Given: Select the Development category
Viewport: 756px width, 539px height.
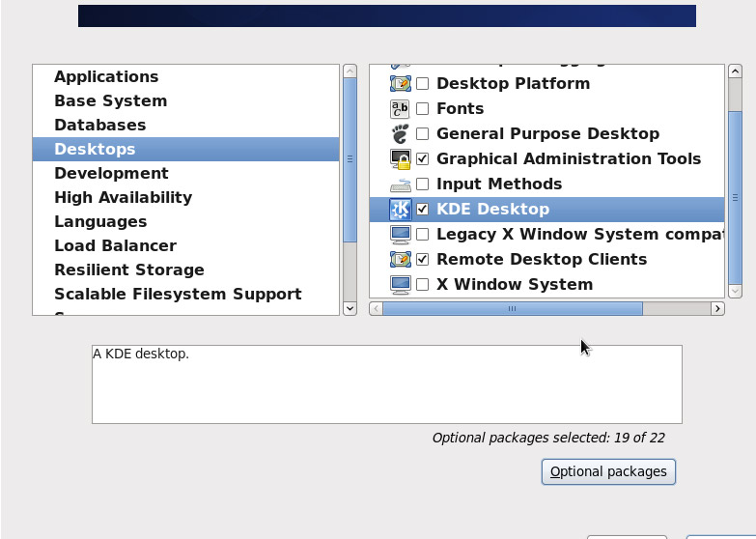Looking at the screenshot, I should [x=111, y=173].
